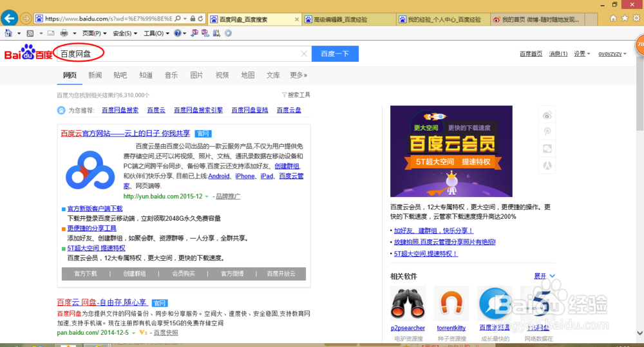Open the 百度云 网盘-自由存,随心享 result link

point(102,302)
